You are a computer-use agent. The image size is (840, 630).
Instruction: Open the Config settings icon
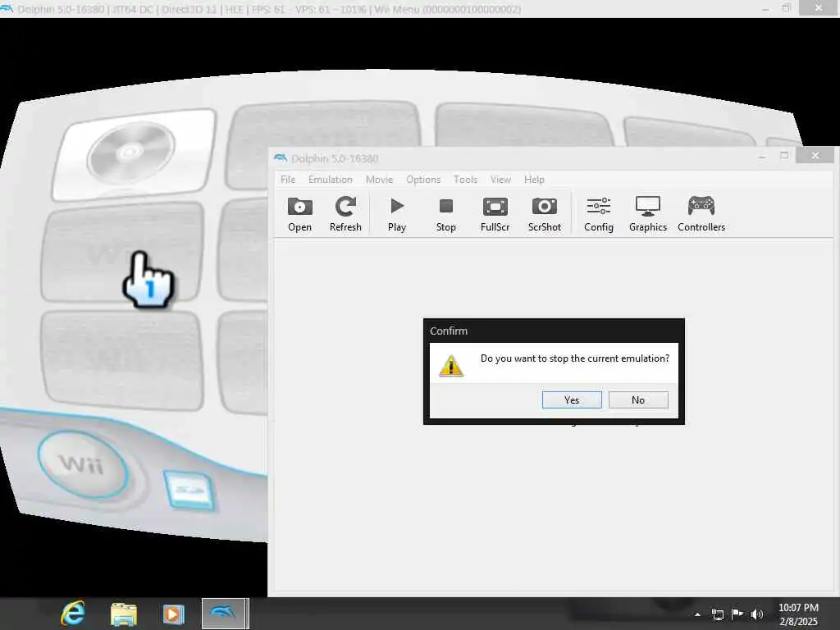tap(598, 214)
